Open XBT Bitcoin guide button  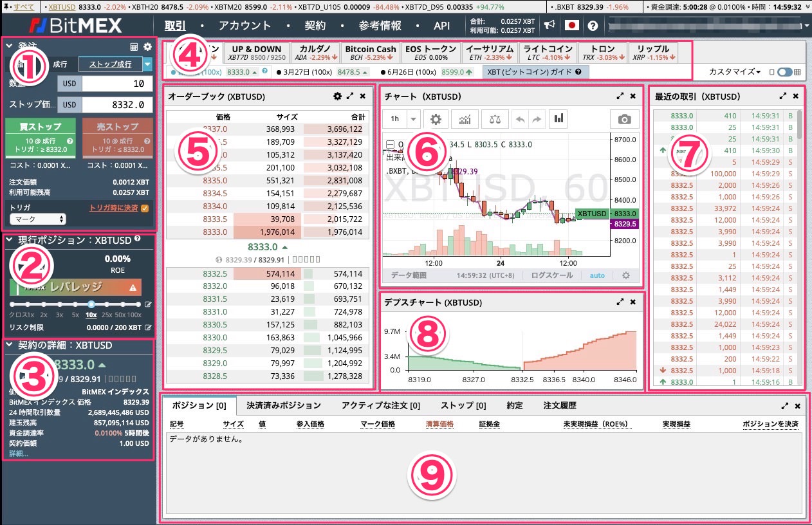coord(535,72)
